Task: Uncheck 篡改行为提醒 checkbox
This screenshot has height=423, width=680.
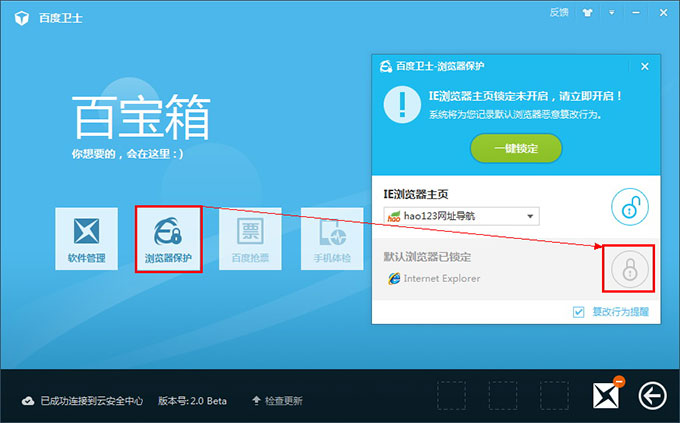Action: click(579, 312)
